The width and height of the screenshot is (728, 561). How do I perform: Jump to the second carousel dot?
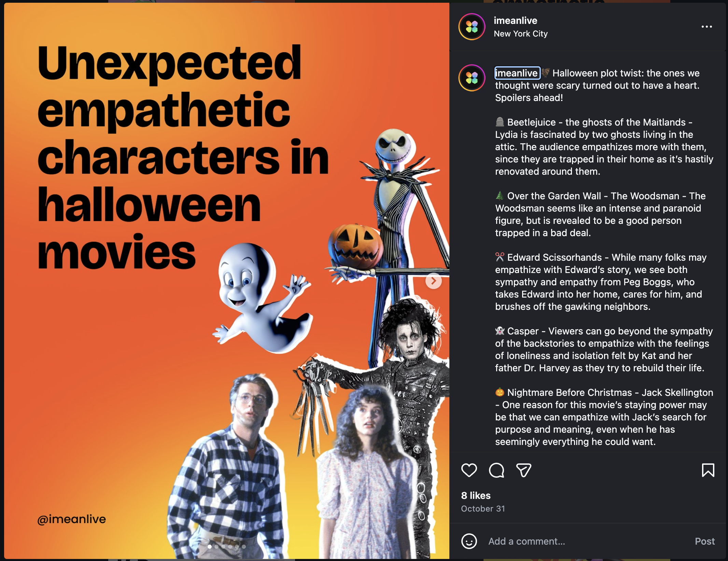pyautogui.click(x=216, y=547)
